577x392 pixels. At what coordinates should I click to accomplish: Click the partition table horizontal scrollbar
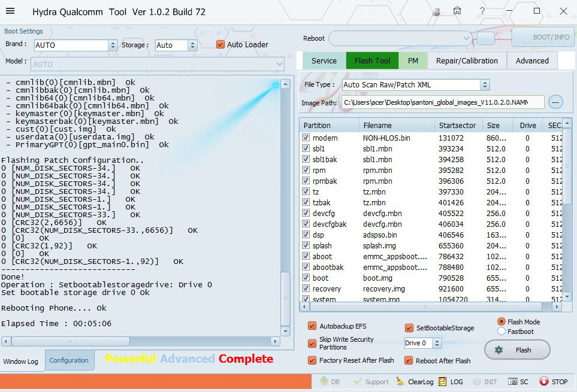[425, 306]
